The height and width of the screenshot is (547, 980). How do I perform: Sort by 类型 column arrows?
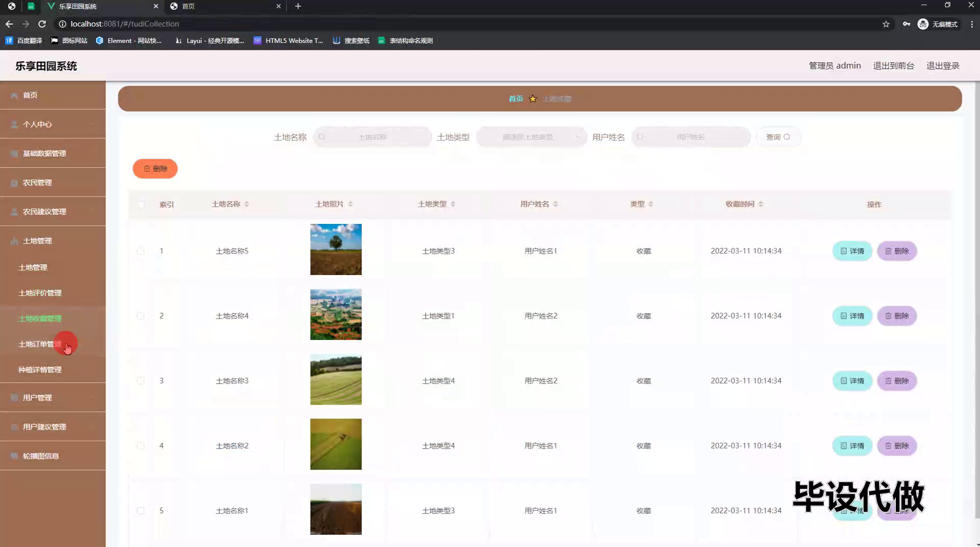651,204
